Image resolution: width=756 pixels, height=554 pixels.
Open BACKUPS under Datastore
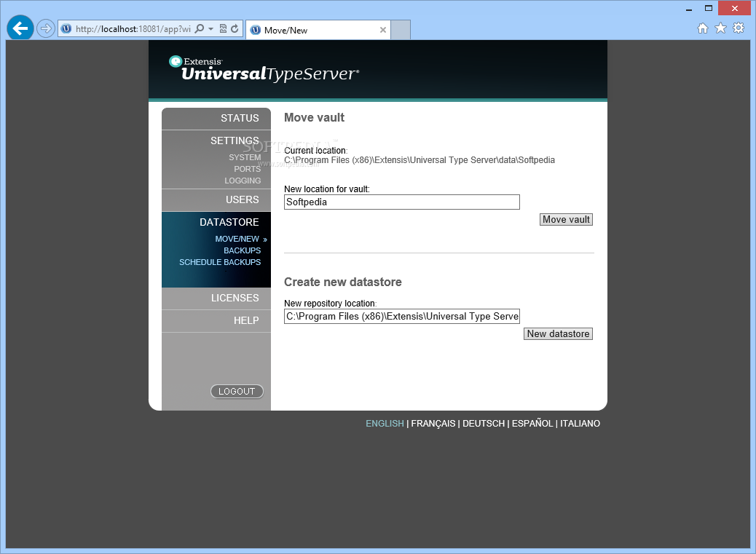242,250
